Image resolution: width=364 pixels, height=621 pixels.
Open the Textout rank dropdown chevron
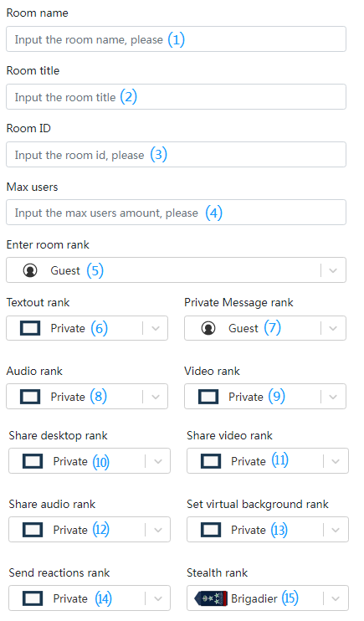click(x=156, y=328)
